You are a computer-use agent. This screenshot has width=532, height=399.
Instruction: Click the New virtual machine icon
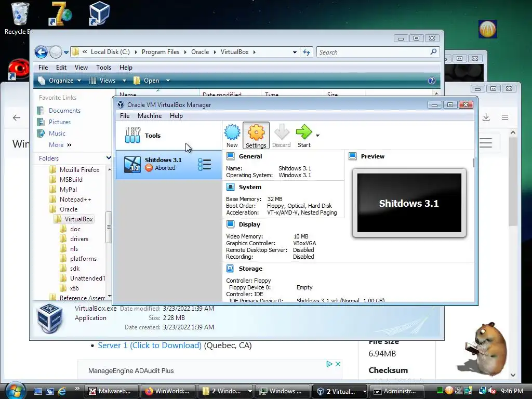[x=232, y=136]
